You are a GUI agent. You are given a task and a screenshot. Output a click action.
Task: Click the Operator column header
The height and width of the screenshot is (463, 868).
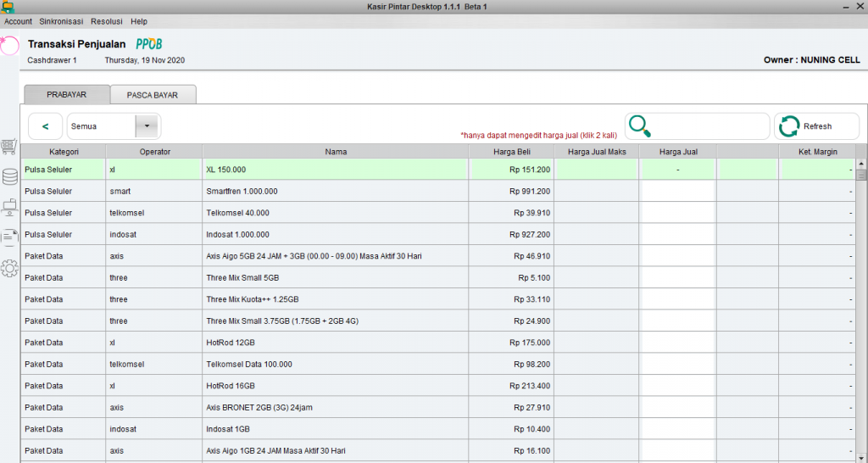pyautogui.click(x=154, y=152)
